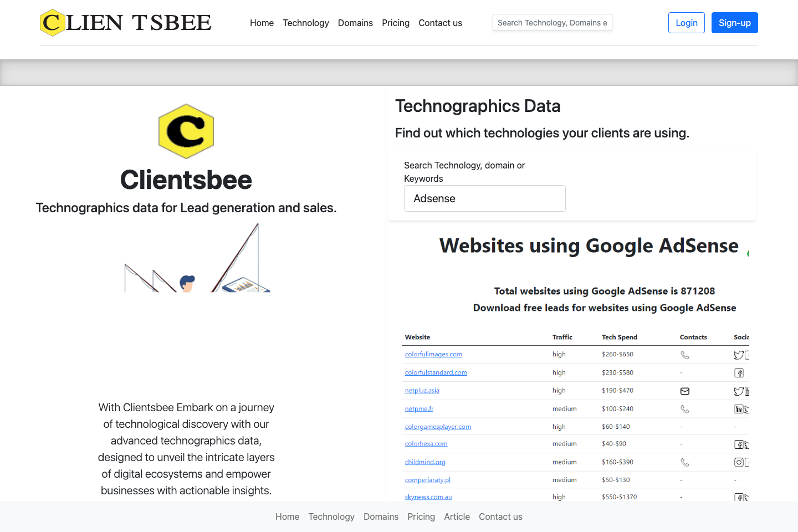This screenshot has height=532, width=798.
Task: Click the email envelope icon for netpluz.asia
Action: coord(685,391)
